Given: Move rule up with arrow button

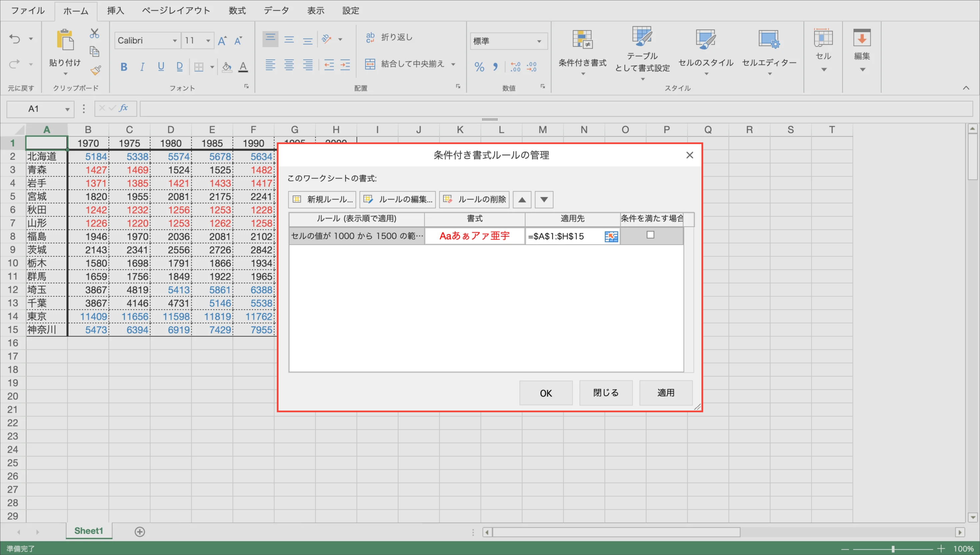Looking at the screenshot, I should pyautogui.click(x=522, y=200).
